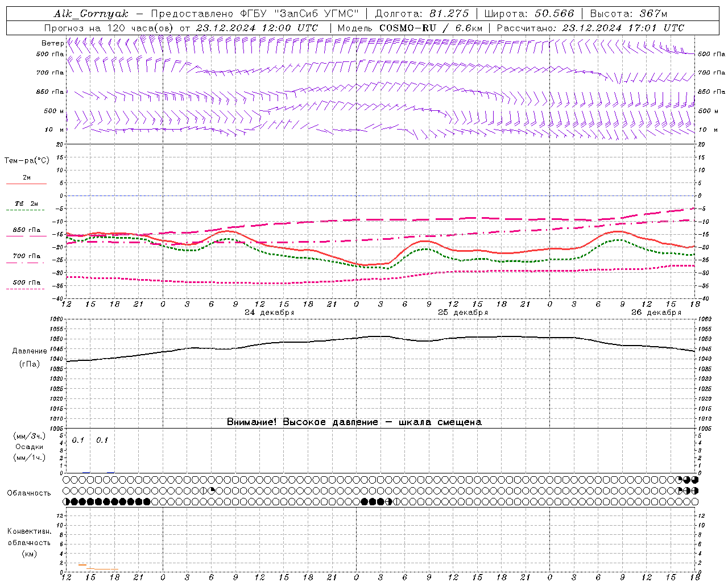Click the warning "Внимание! Высокое давление — шкала смещена"
This screenshot has height=582, width=728.
[354, 422]
